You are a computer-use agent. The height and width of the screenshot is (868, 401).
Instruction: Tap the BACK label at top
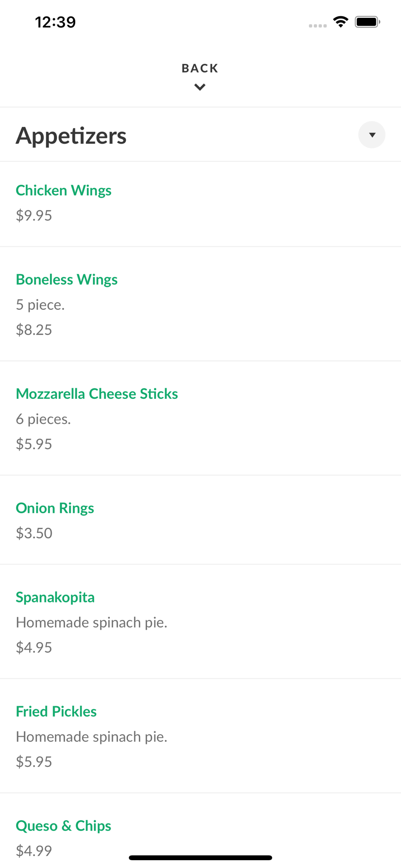click(x=200, y=68)
